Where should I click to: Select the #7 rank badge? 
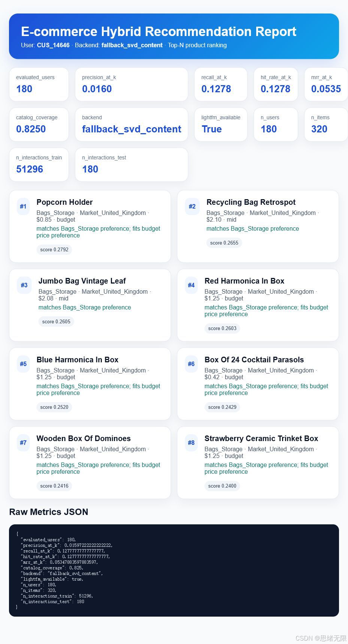click(23, 443)
